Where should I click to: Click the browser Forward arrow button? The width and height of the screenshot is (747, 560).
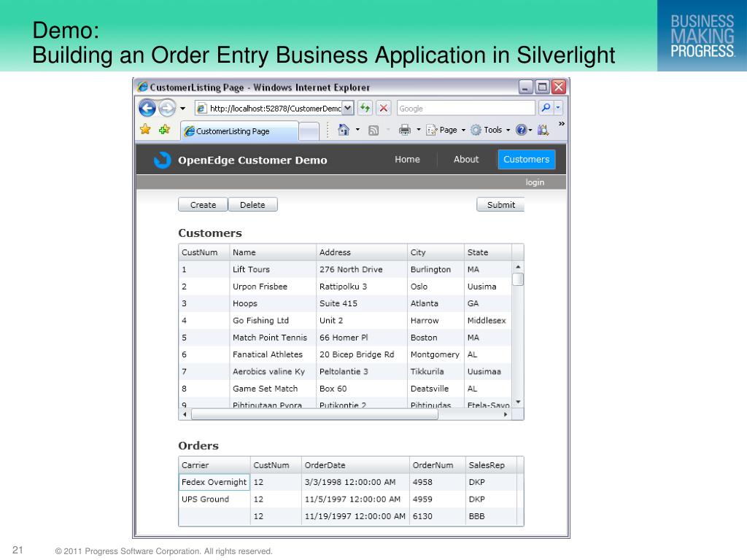pyautogui.click(x=167, y=108)
